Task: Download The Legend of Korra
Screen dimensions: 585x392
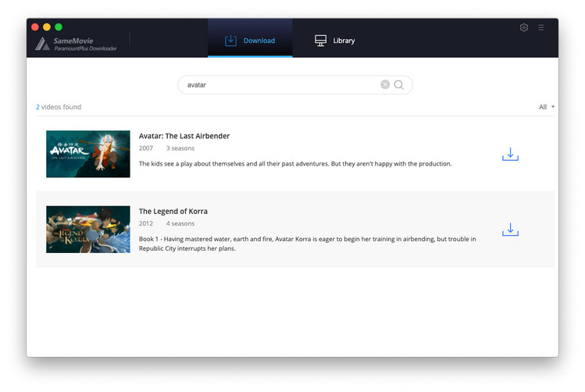Action: point(510,230)
